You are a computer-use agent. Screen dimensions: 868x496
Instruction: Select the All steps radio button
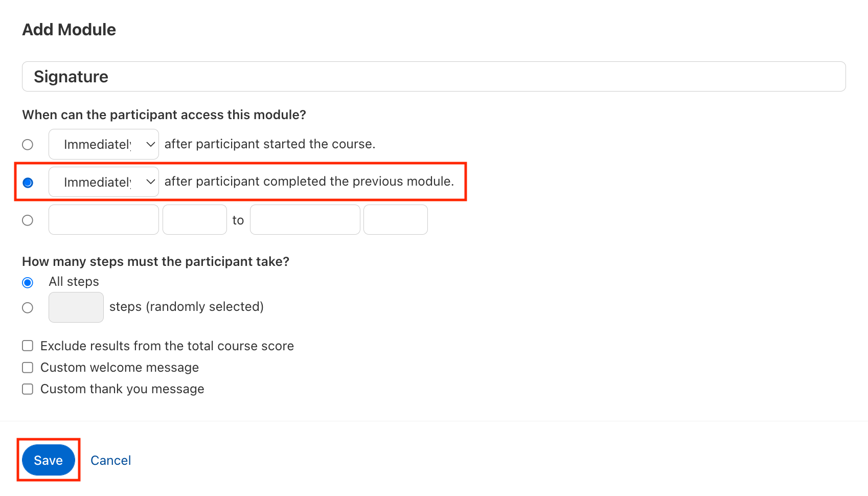coord(28,282)
